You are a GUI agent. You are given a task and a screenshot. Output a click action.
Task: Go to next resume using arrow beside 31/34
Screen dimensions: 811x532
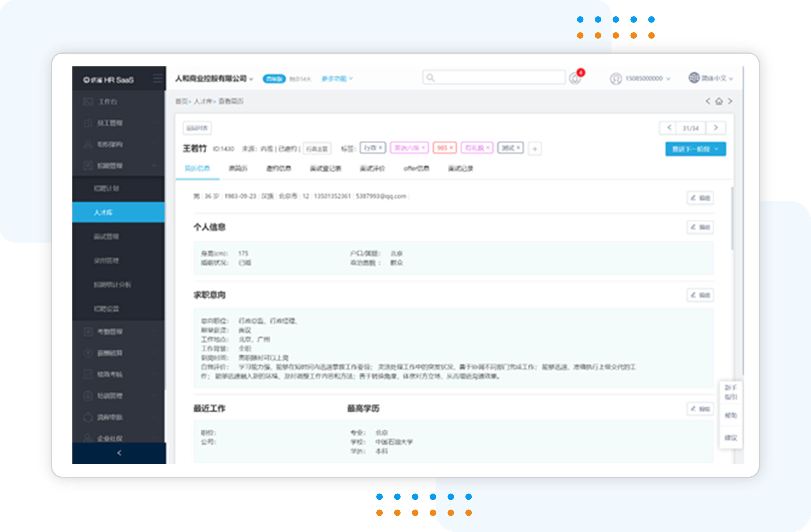716,128
